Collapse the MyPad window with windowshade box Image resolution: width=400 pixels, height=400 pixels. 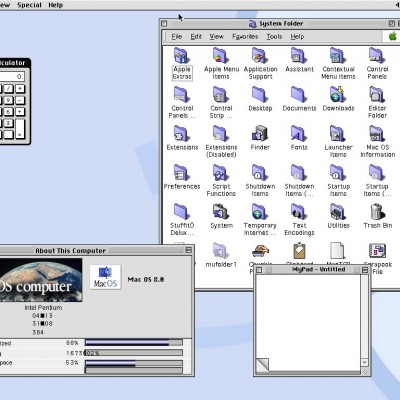[x=365, y=270]
